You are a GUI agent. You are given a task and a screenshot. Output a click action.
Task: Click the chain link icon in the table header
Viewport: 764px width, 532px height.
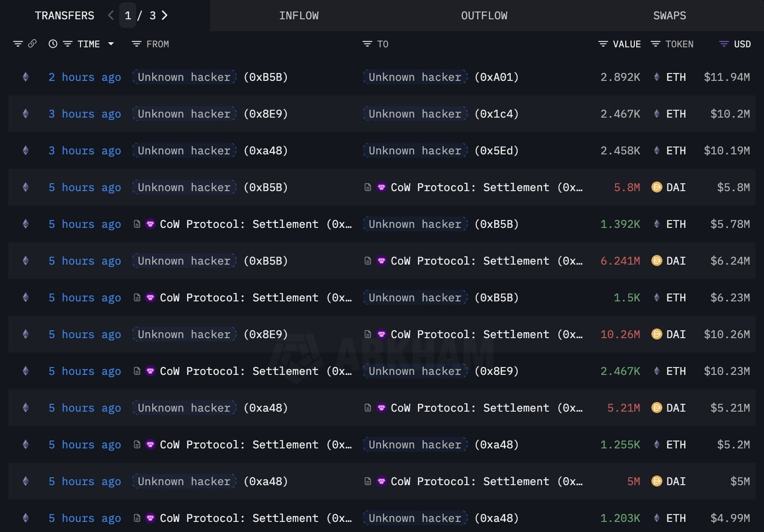click(x=31, y=44)
